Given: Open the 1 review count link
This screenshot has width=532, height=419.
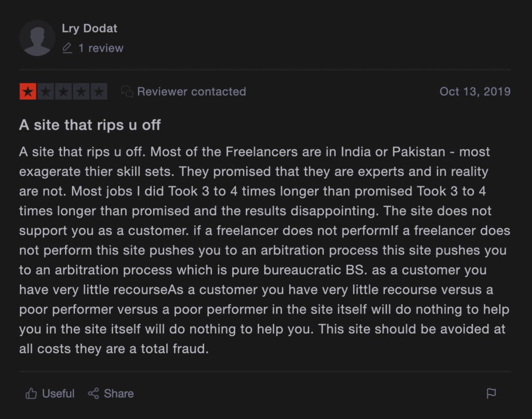Looking at the screenshot, I should [x=101, y=48].
